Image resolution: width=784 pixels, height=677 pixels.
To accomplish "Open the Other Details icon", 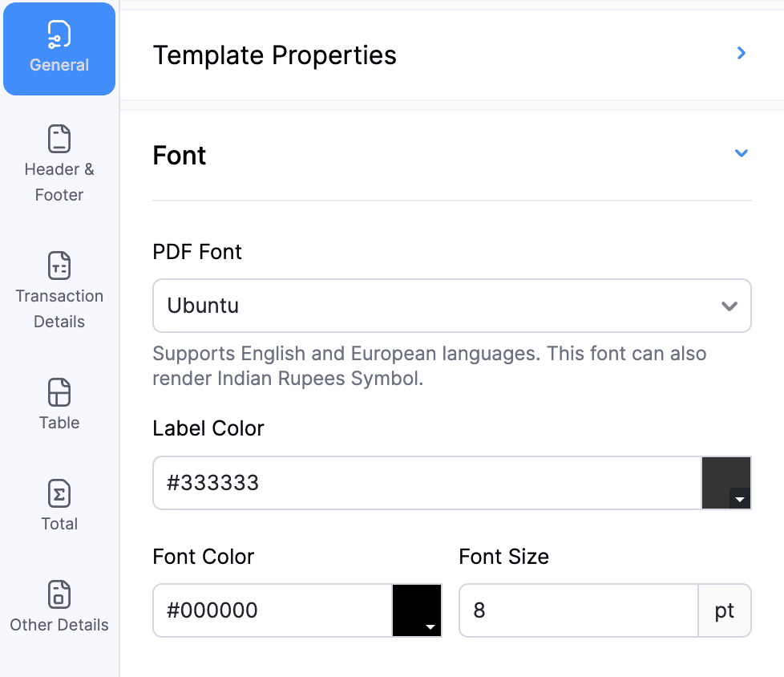I will (59, 594).
